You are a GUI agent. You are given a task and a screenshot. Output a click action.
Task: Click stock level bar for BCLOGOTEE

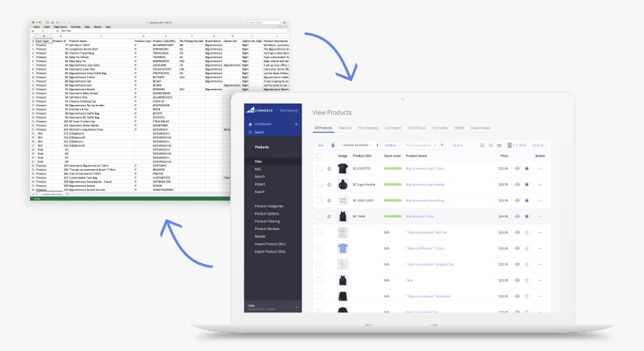coord(393,169)
